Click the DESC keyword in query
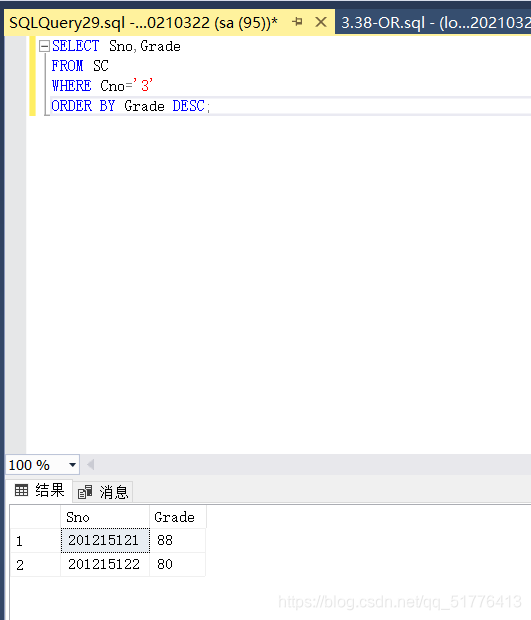Viewport: 531px width, 620px height. (x=189, y=106)
